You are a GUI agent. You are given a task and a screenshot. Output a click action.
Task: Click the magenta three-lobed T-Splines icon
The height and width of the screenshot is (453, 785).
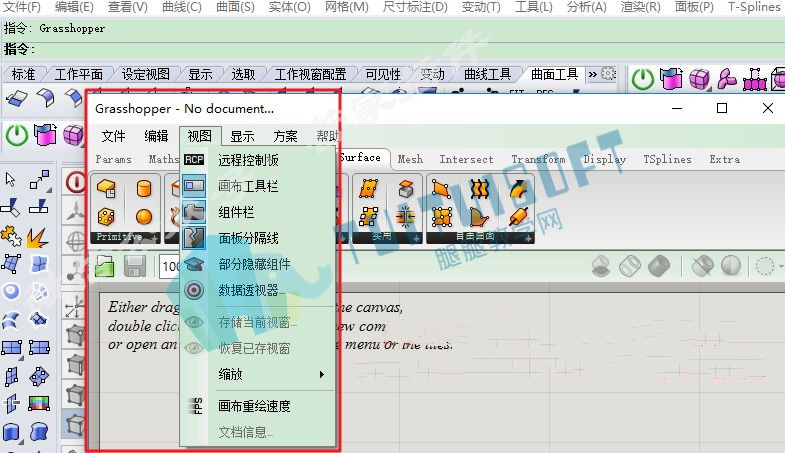pyautogui.click(x=727, y=79)
